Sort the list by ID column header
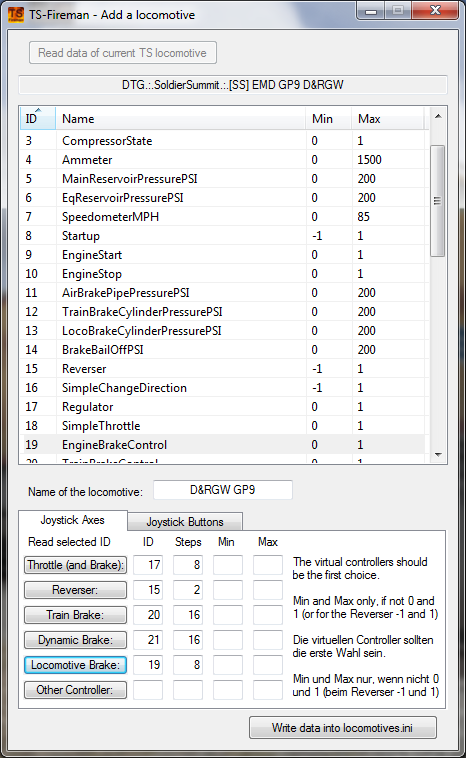 coord(38,118)
